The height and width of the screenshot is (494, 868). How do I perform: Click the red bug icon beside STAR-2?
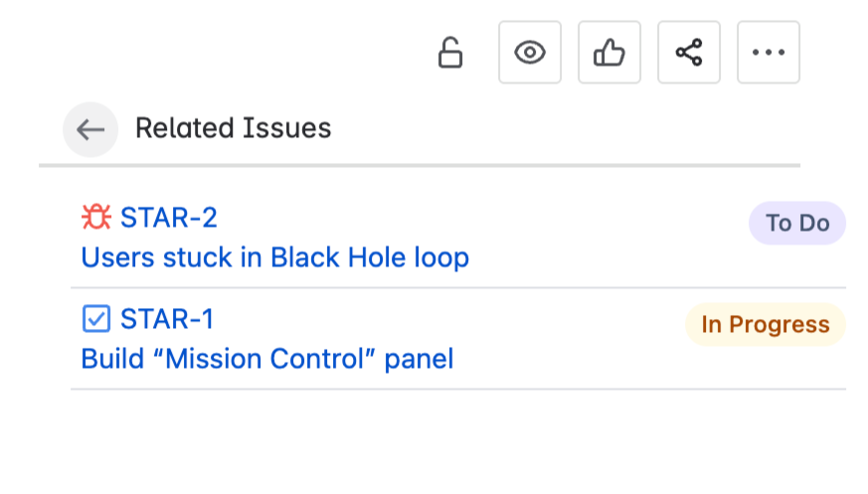coord(95,217)
